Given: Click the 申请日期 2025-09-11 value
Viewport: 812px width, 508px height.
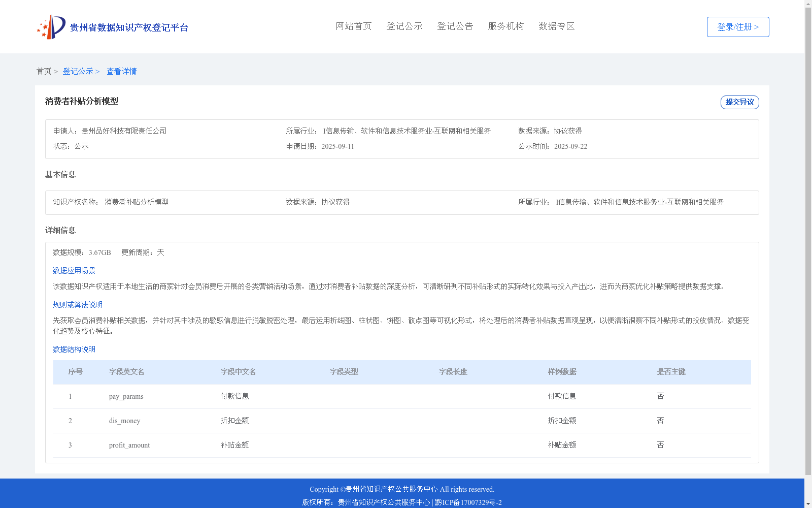Looking at the screenshot, I should coord(337,146).
